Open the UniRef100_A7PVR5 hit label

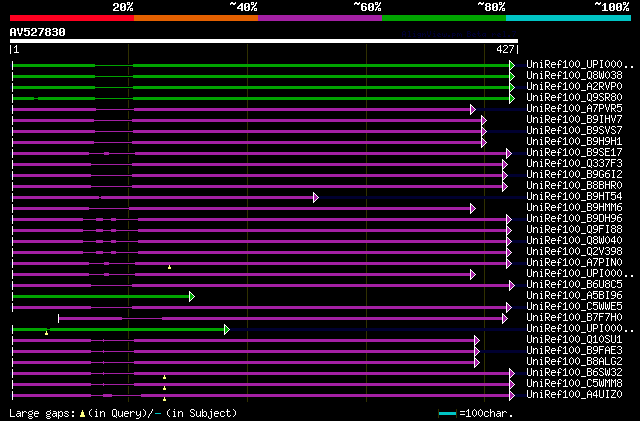click(x=574, y=109)
